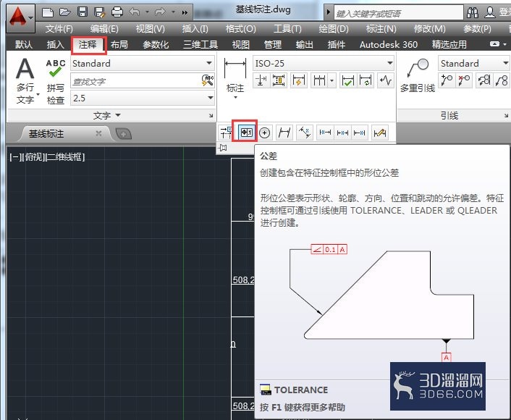Switch to the 布局 ribbon tab
The width and height of the screenshot is (511, 420).
pos(119,44)
